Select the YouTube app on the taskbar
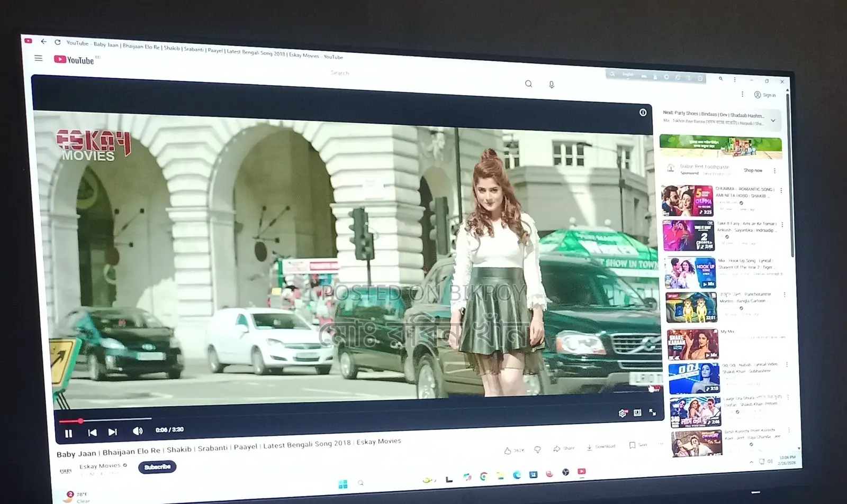The image size is (847, 504). pyautogui.click(x=582, y=471)
